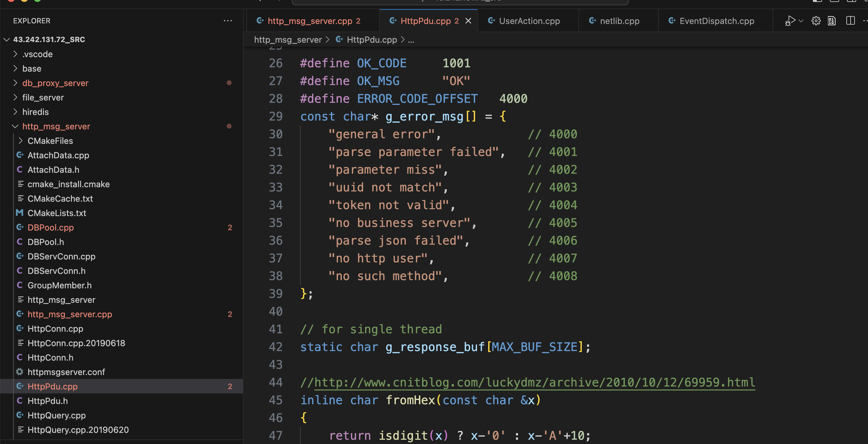
Task: Open AttachData.cpp file
Action: (x=121, y=155)
